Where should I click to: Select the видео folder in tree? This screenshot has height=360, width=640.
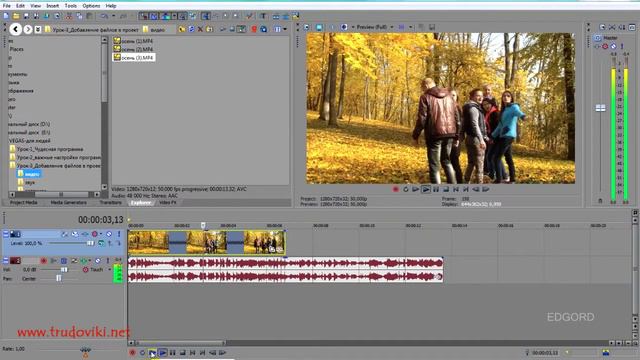point(29,174)
